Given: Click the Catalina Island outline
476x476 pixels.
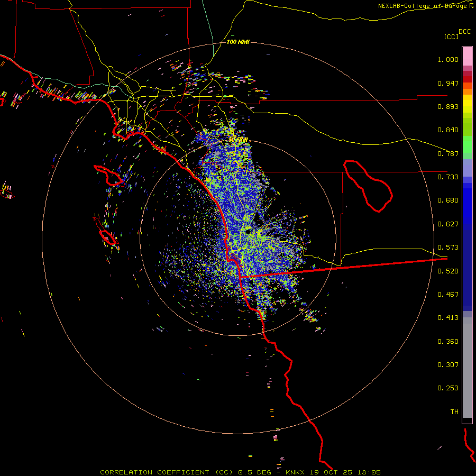Looking at the screenshot, I should 108,175.
